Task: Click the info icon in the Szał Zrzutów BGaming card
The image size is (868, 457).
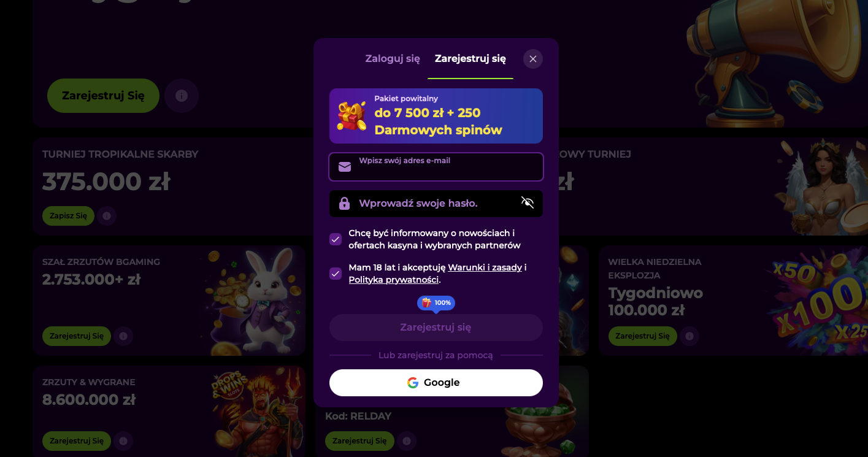Action: tap(123, 336)
